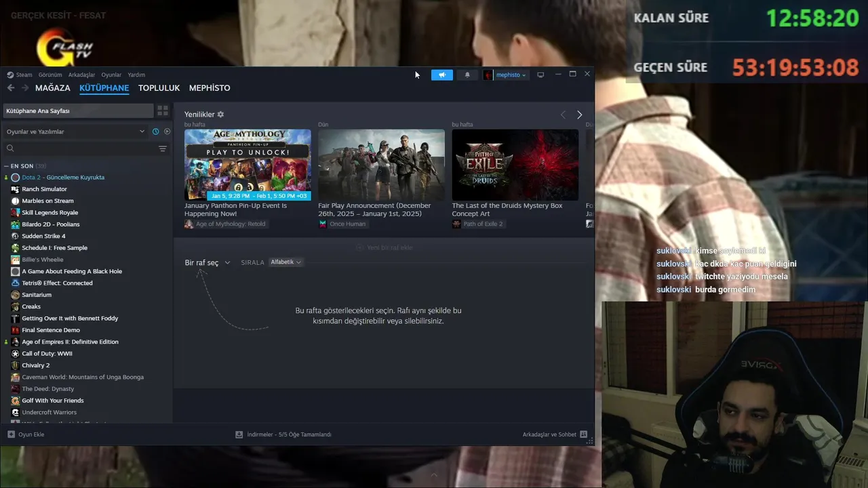Open January Panthon Pin-Up news thumbnail
The height and width of the screenshot is (488, 868).
248,165
